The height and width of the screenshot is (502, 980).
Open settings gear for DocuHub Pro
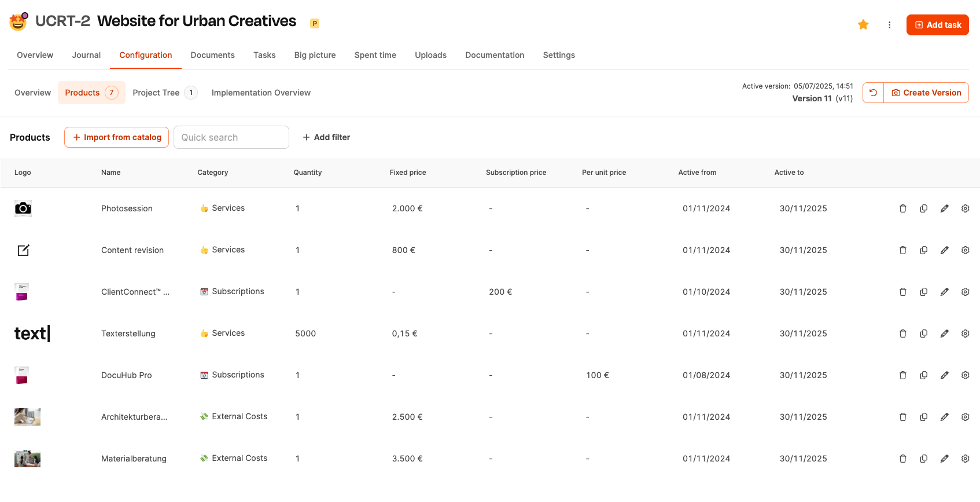point(965,375)
